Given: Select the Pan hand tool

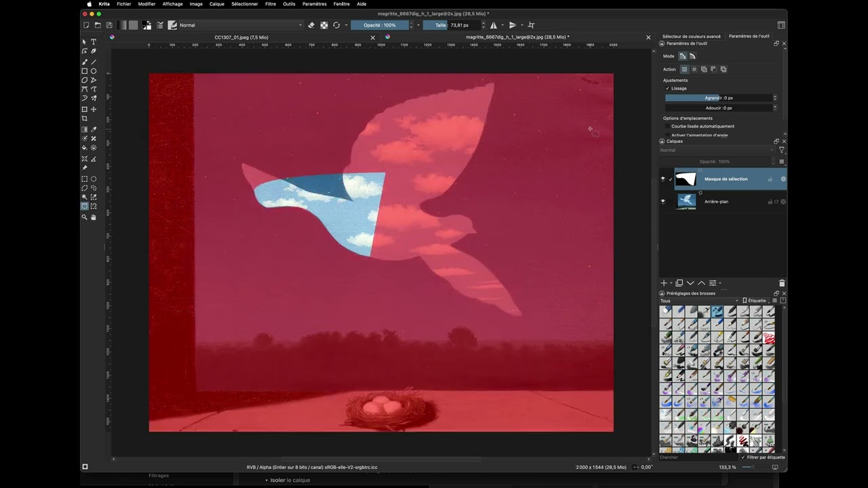Looking at the screenshot, I should click(x=94, y=218).
